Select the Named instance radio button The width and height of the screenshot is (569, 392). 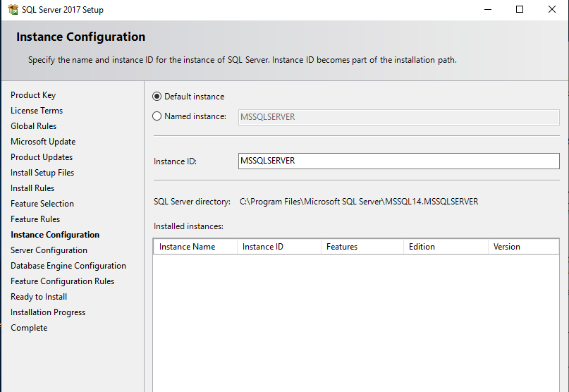point(157,116)
